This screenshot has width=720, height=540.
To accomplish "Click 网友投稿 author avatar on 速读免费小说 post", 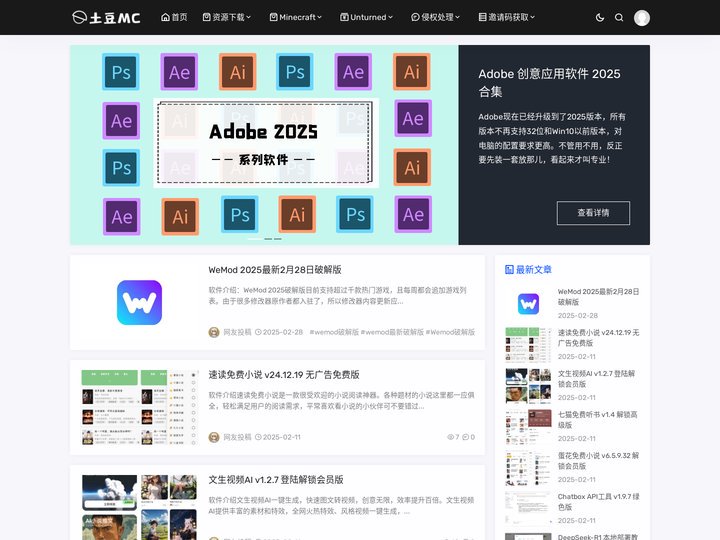I will (214, 437).
